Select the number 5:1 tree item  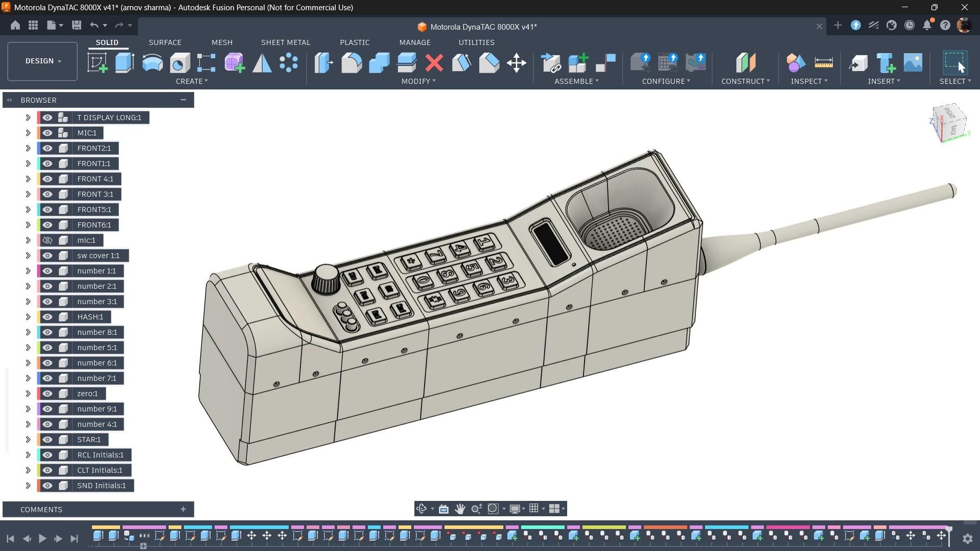(97, 348)
